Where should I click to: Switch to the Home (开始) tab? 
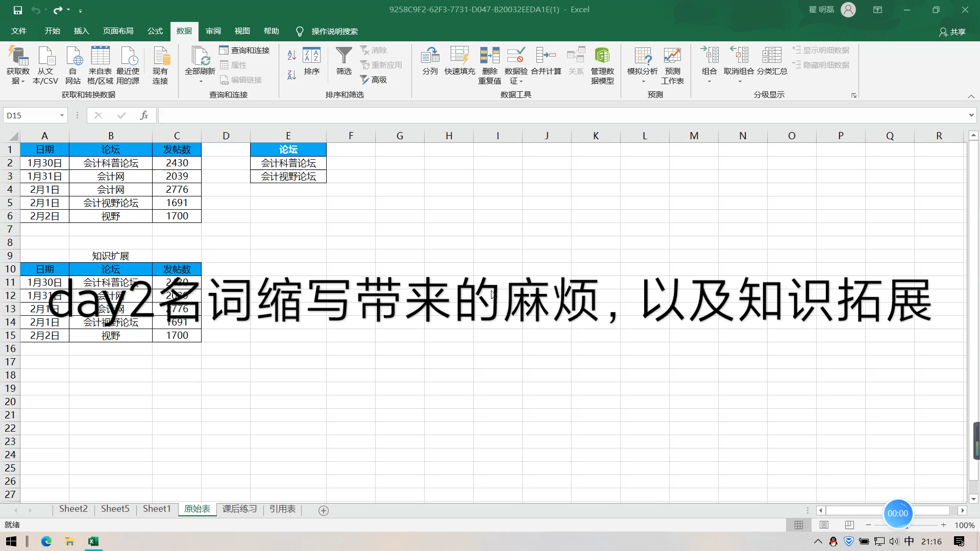click(x=52, y=31)
